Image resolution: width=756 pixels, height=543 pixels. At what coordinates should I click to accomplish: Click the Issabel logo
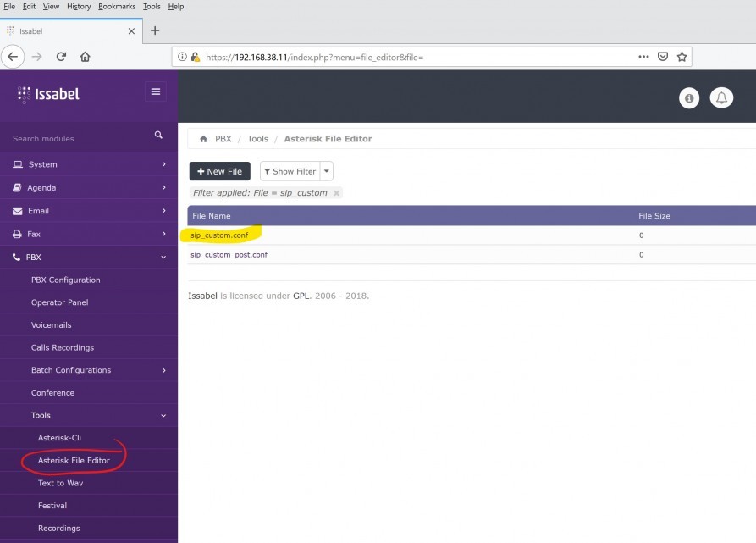tap(48, 94)
